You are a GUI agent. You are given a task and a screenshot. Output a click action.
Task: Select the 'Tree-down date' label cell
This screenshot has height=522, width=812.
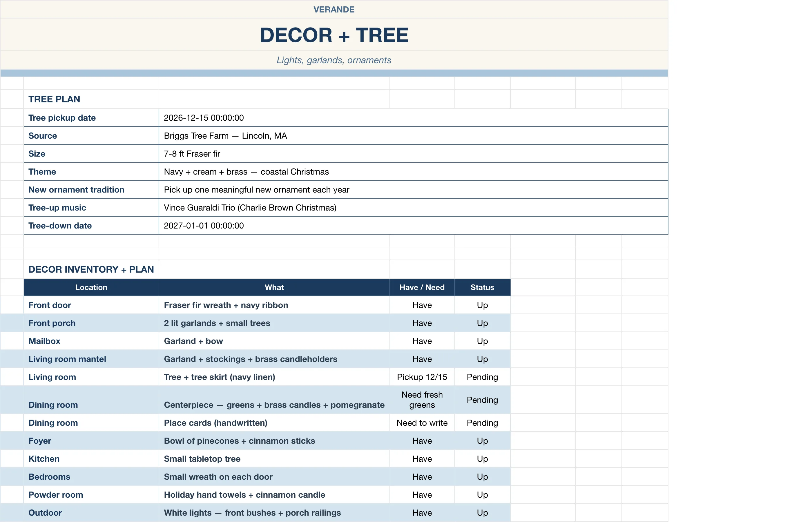[91, 225]
